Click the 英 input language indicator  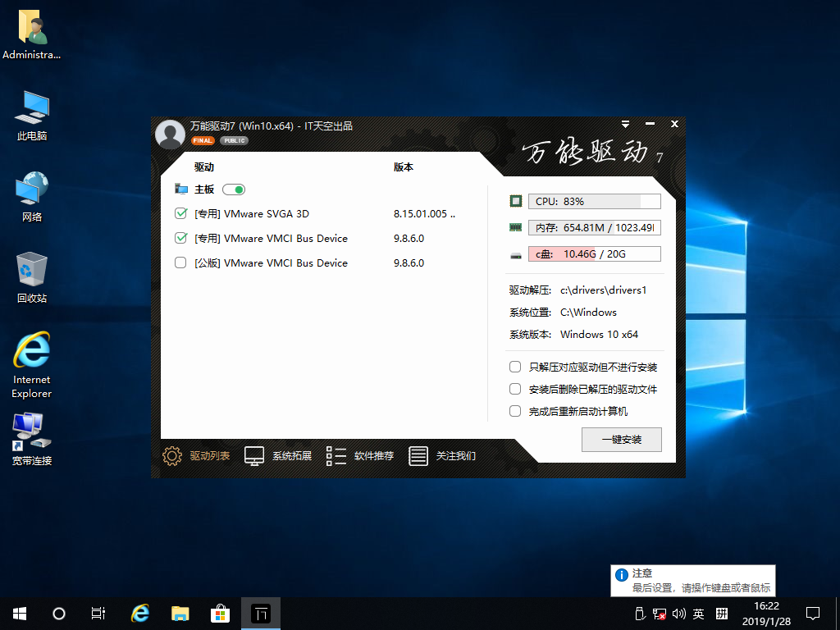point(699,614)
